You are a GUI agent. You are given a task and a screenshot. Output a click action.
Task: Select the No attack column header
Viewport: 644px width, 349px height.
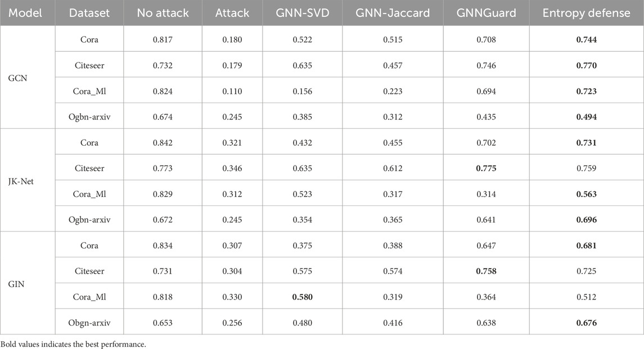click(x=163, y=13)
